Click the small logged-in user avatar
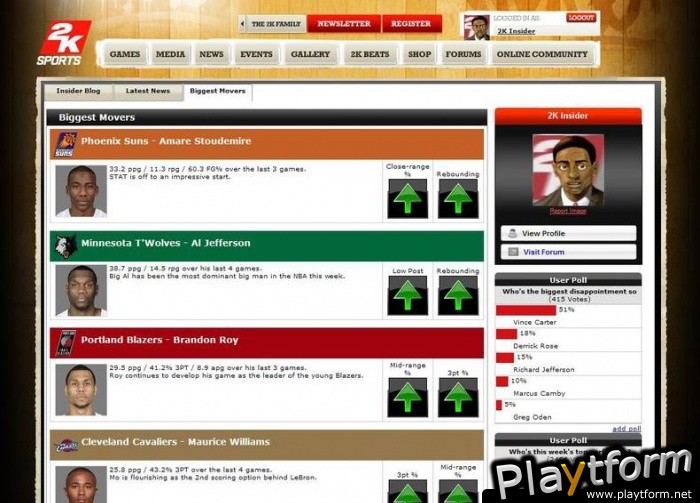The height and width of the screenshot is (503, 700). click(x=477, y=28)
